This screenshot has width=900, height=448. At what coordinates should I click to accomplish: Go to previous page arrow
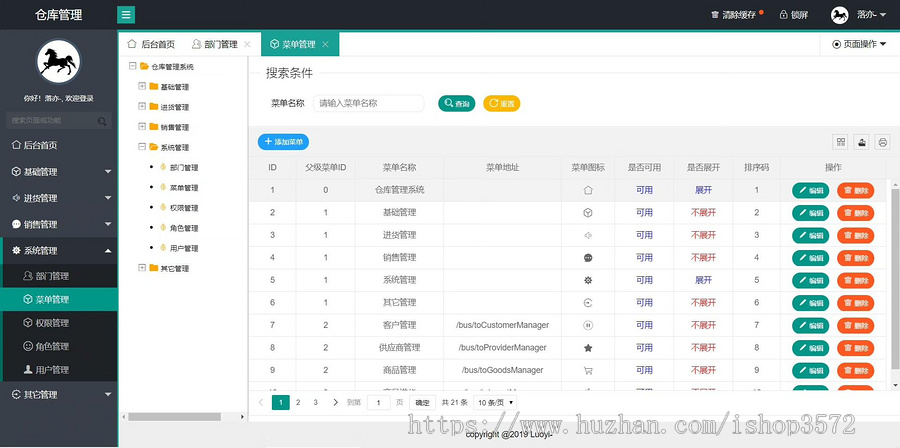pyautogui.click(x=261, y=403)
